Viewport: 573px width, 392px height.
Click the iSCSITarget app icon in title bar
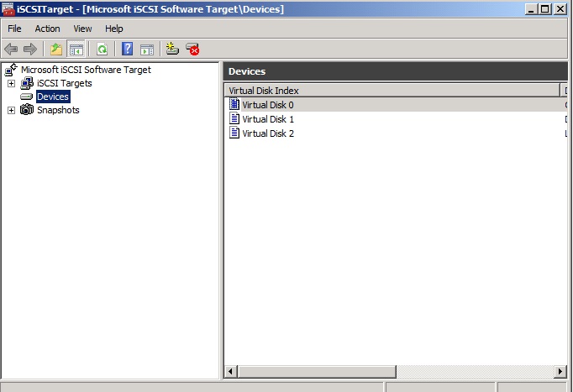pyautogui.click(x=8, y=8)
